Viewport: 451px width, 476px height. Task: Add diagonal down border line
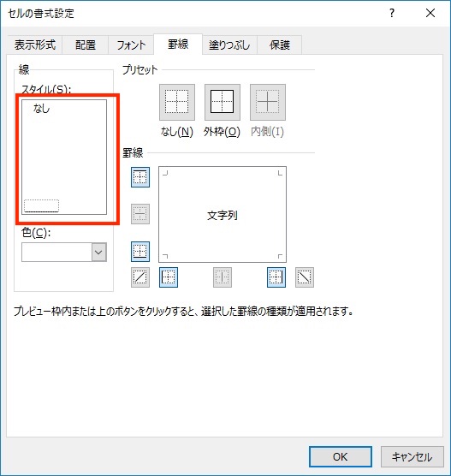coord(305,277)
